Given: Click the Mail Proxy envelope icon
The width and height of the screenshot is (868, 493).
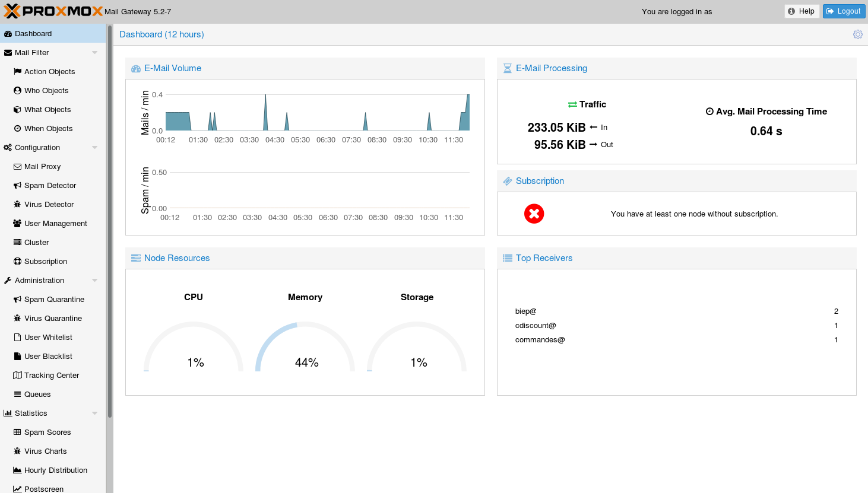Looking at the screenshot, I should 17,167.
